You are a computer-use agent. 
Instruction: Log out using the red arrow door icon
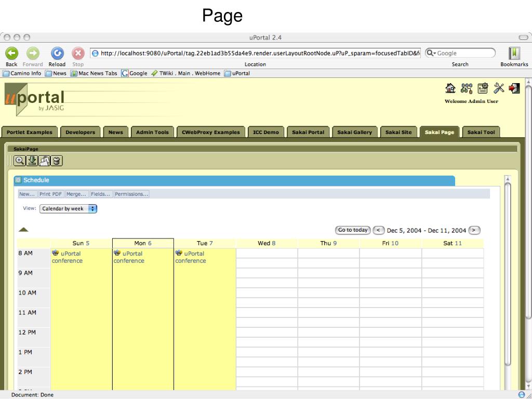pos(514,88)
